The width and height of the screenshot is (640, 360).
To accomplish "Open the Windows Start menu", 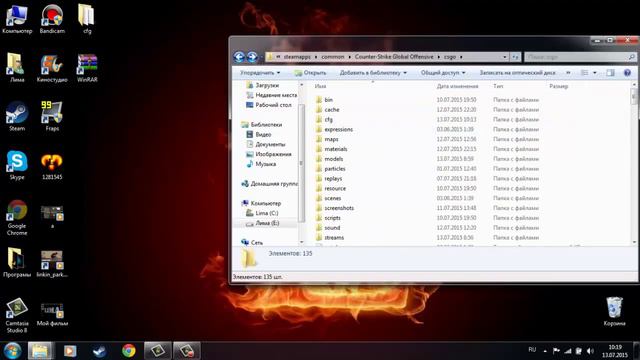I will click(12, 351).
